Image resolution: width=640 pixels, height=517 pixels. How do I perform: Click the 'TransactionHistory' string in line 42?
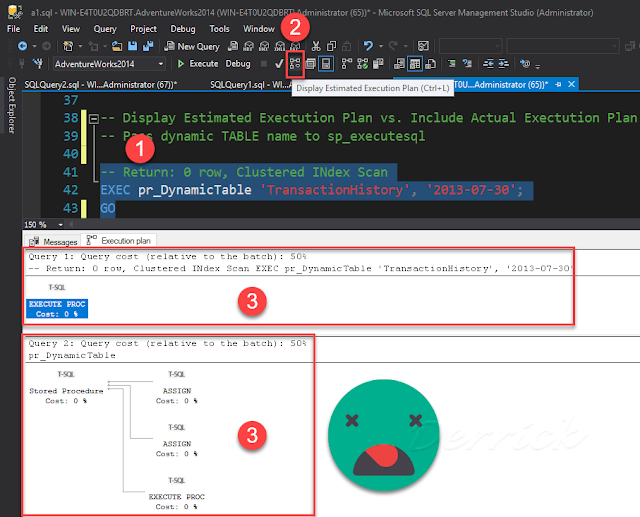tap(335, 190)
